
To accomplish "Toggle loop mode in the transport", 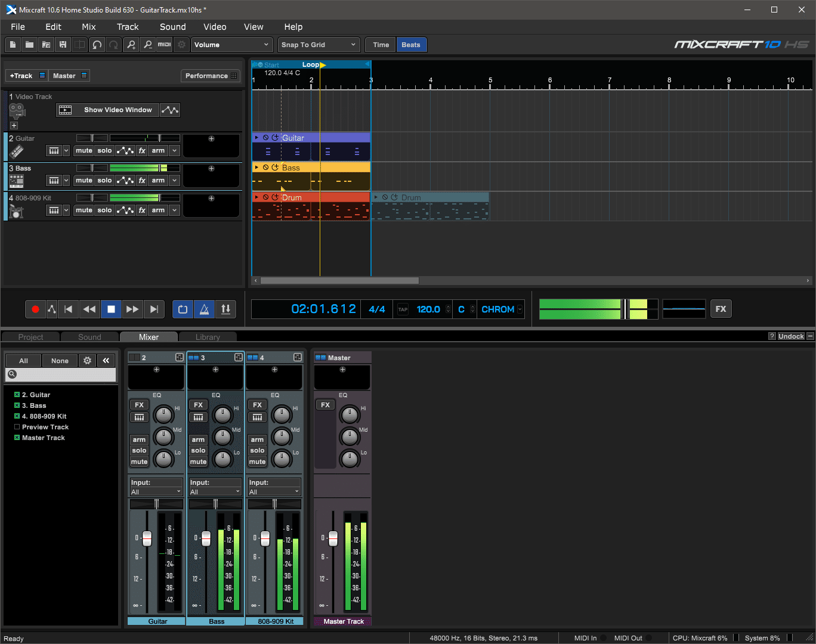I will pos(183,309).
